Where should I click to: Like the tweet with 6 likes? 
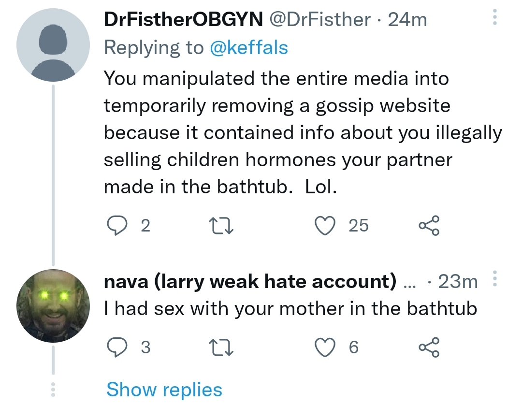coord(325,347)
